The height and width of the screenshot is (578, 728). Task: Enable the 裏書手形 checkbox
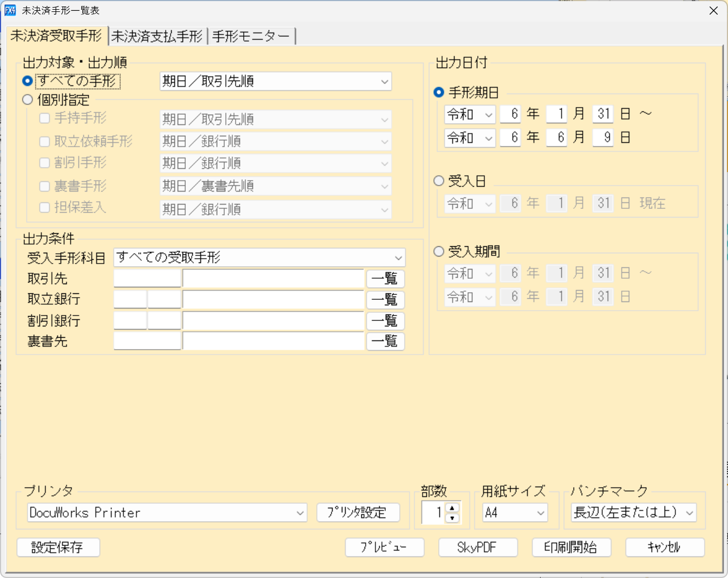click(x=44, y=186)
